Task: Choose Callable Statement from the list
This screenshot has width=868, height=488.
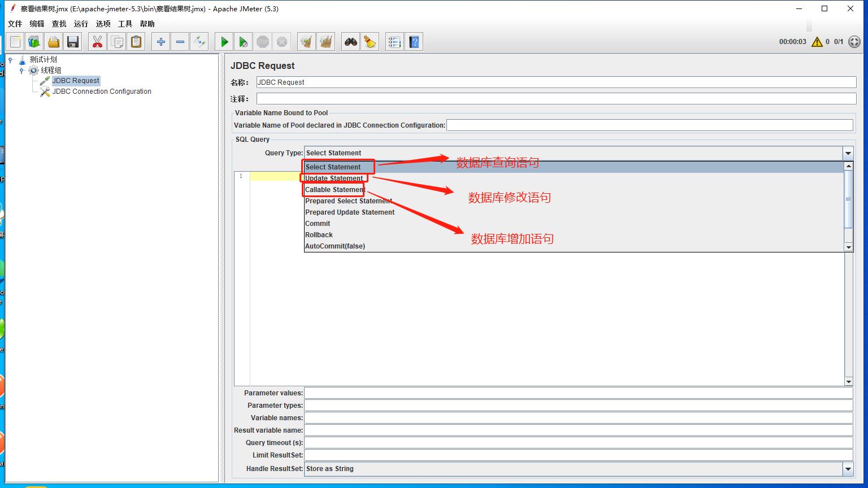Action: click(x=574, y=190)
